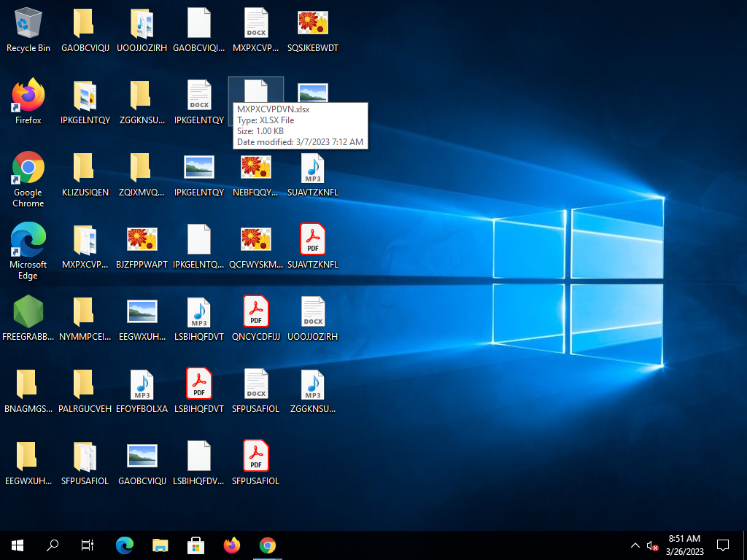Select the green FREEGRABB desktop icon
The height and width of the screenshot is (560, 747).
tap(28, 312)
